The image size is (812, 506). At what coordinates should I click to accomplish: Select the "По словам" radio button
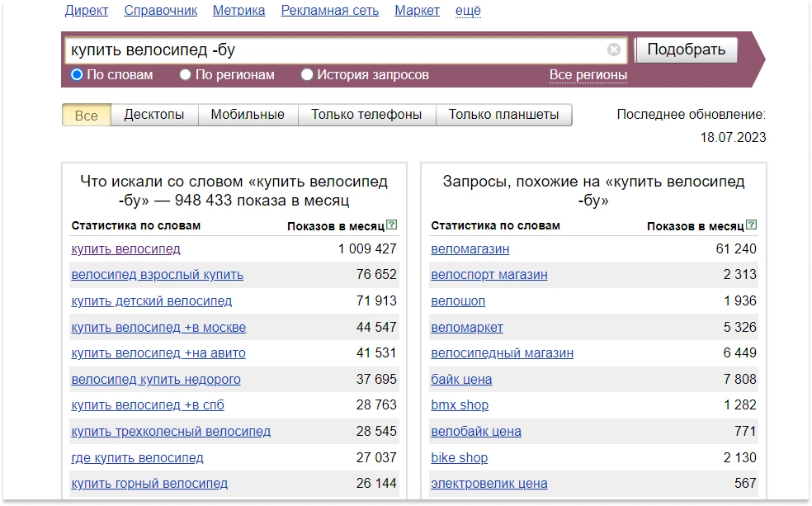coord(77,75)
